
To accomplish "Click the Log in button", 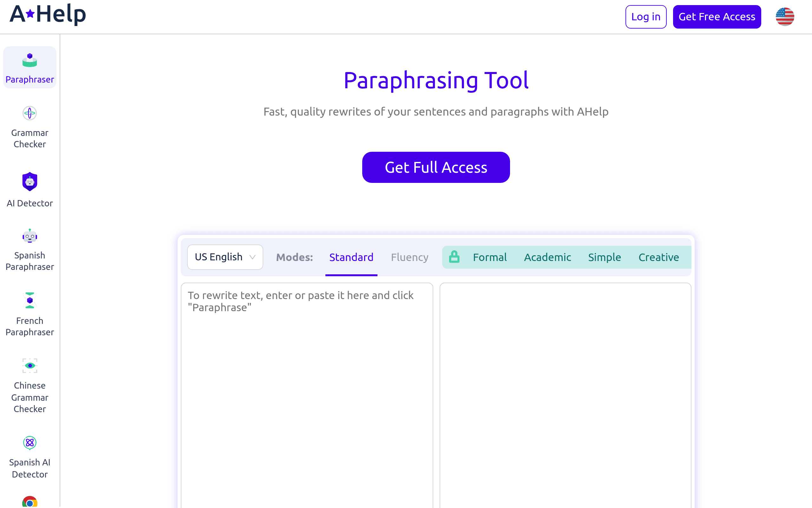I will pos(645,17).
